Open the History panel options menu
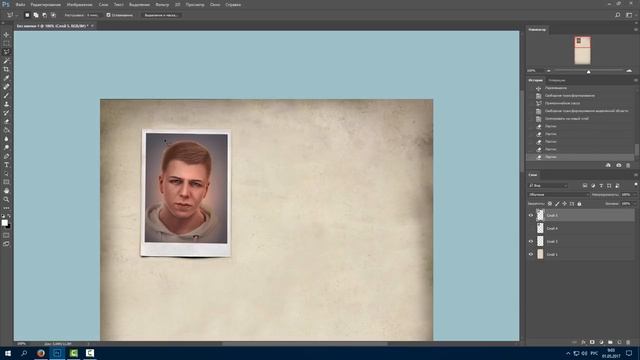 tap(636, 80)
